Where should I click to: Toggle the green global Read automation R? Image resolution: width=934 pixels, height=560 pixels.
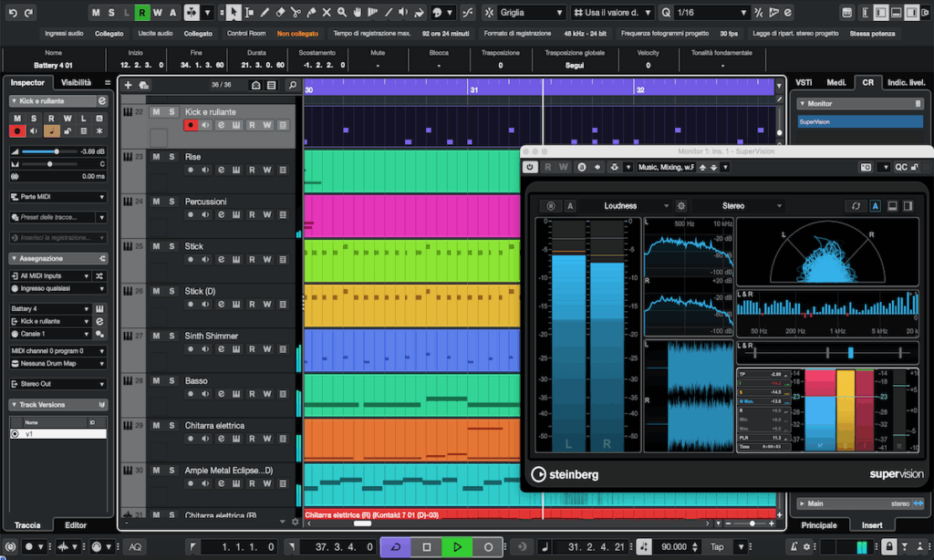pos(141,12)
